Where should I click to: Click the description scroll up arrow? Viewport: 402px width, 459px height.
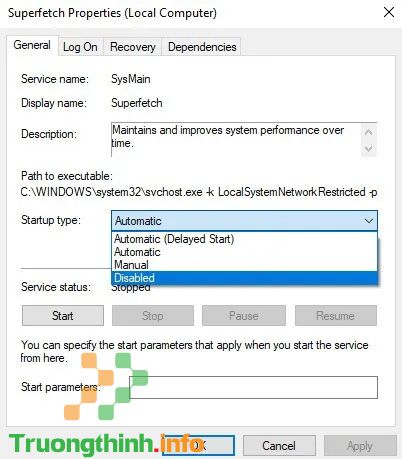pos(369,132)
